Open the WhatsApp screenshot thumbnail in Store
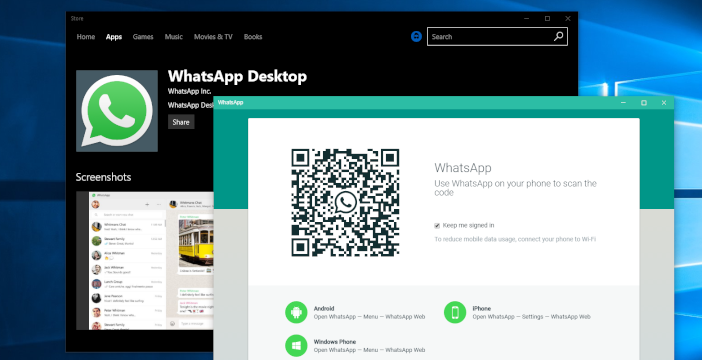 click(x=145, y=261)
